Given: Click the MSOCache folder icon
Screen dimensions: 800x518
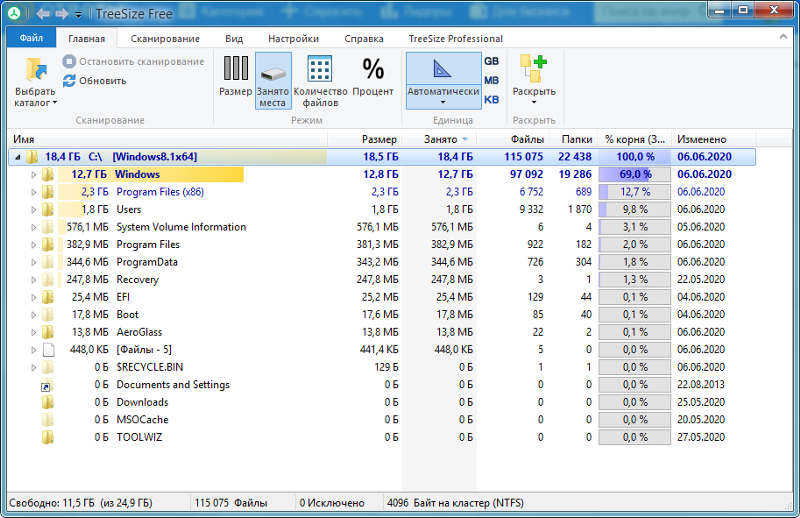Looking at the screenshot, I should pyautogui.click(x=47, y=420).
